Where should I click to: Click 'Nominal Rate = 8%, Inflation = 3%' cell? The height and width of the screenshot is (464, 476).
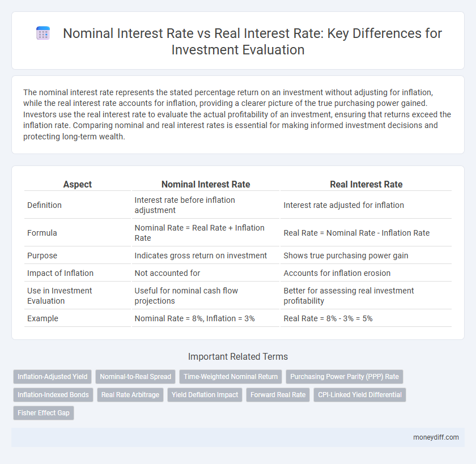(x=206, y=318)
